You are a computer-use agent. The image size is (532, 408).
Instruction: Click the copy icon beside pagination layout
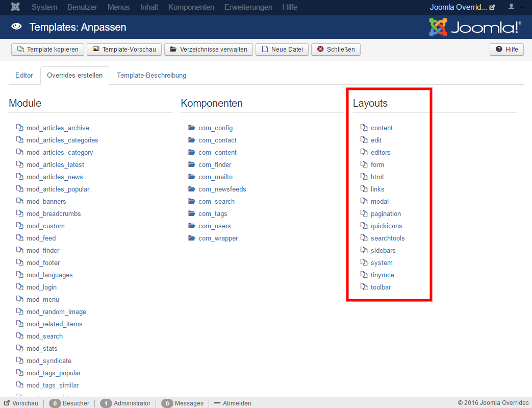(x=364, y=213)
